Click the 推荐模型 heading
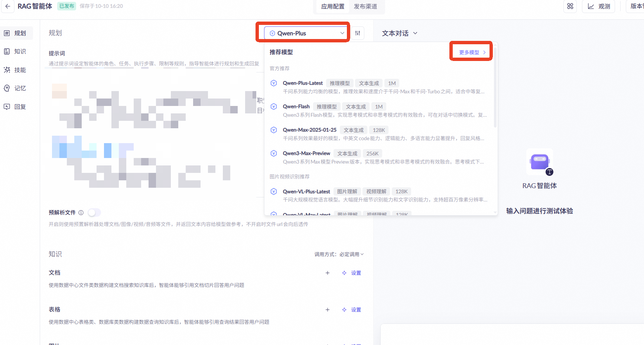 [281, 52]
